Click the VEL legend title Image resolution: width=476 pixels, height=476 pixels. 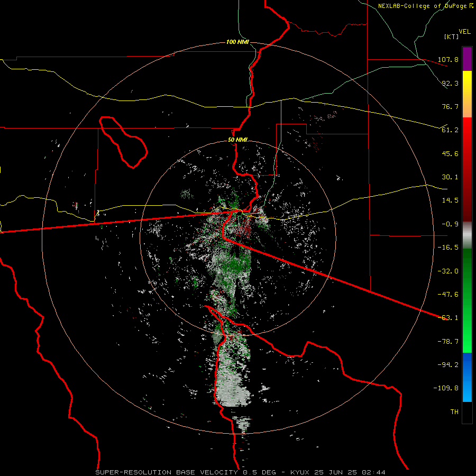pos(464,32)
